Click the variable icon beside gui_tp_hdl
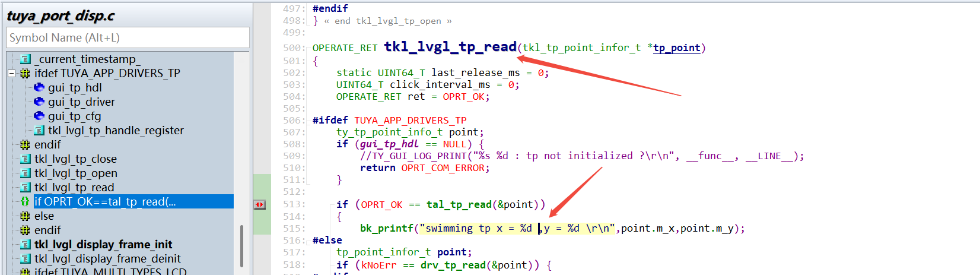 click(39, 87)
